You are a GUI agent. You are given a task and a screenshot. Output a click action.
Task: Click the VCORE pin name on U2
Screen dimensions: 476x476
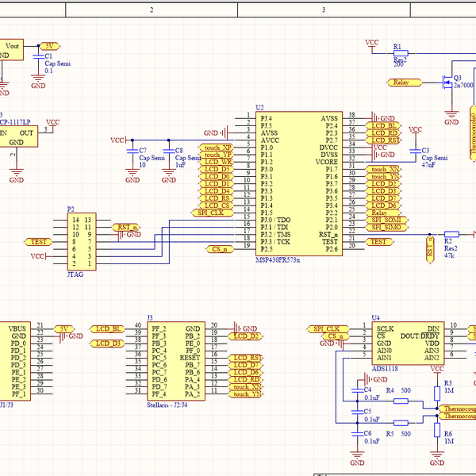pos(326,162)
